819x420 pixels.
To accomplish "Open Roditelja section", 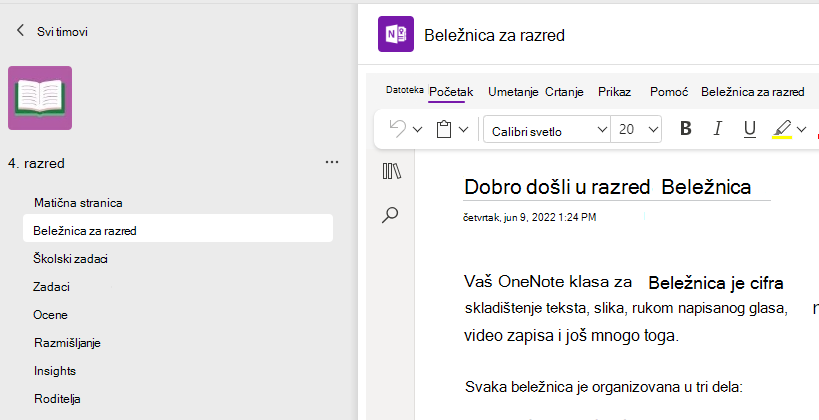I will tap(57, 399).
